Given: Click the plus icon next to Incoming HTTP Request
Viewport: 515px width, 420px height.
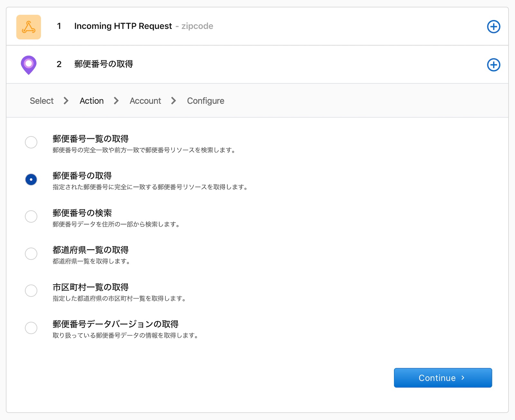Looking at the screenshot, I should (493, 26).
